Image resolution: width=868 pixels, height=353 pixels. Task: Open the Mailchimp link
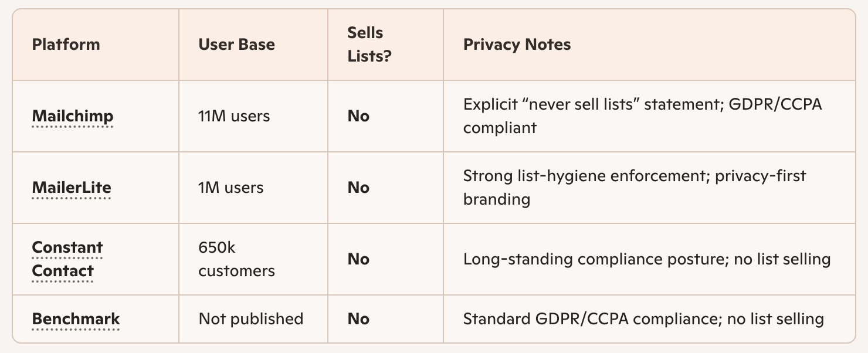[72, 116]
